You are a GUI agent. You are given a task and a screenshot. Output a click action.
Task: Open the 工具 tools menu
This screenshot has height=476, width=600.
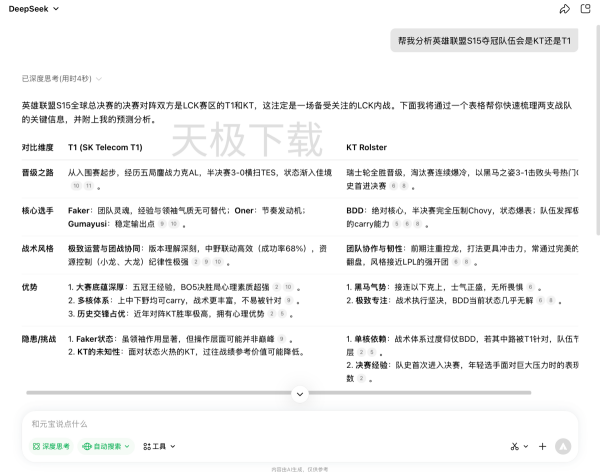[158, 446]
